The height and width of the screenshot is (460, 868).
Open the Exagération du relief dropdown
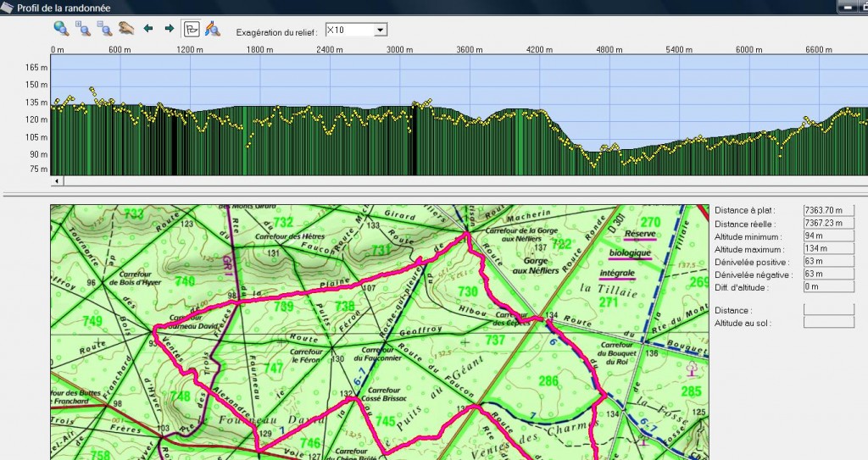coord(380,30)
